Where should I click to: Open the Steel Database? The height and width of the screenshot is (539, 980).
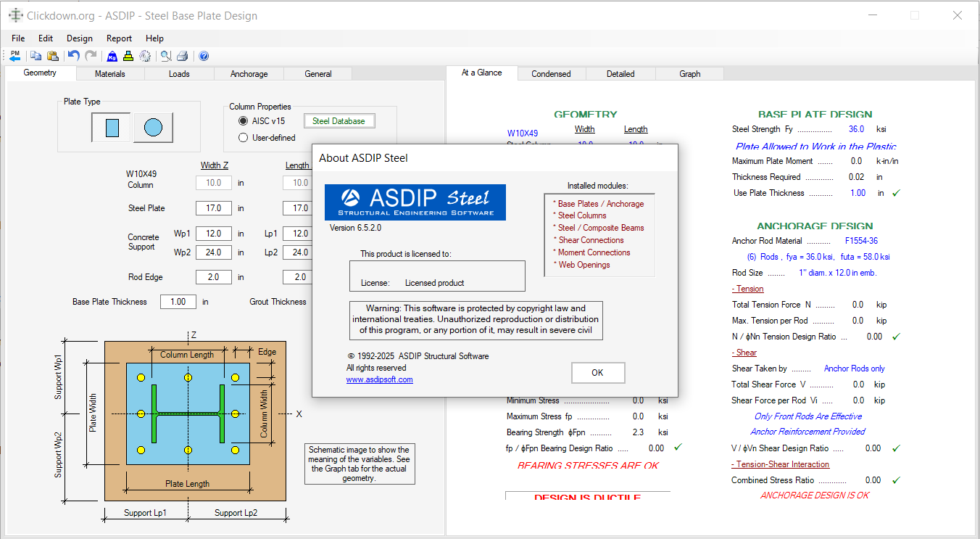coord(339,120)
